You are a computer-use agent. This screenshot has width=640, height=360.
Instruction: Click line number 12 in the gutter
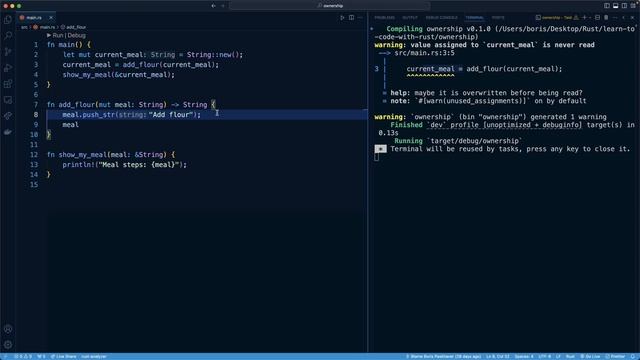click(x=34, y=155)
